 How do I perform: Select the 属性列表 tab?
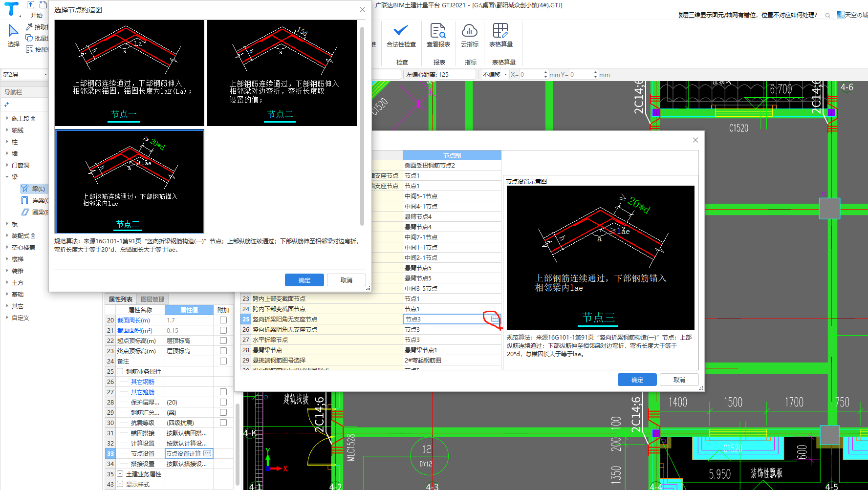click(x=121, y=299)
